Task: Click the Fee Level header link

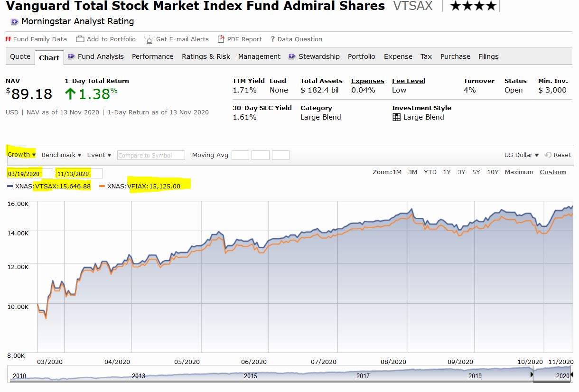Action: [409, 81]
